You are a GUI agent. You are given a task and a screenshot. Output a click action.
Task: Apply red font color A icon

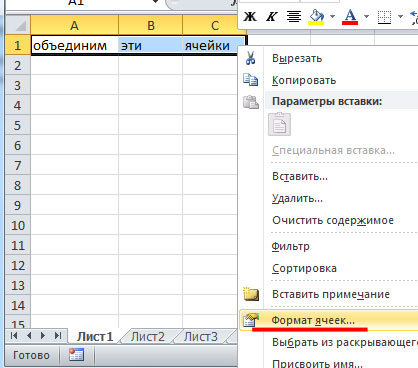pyautogui.click(x=350, y=17)
